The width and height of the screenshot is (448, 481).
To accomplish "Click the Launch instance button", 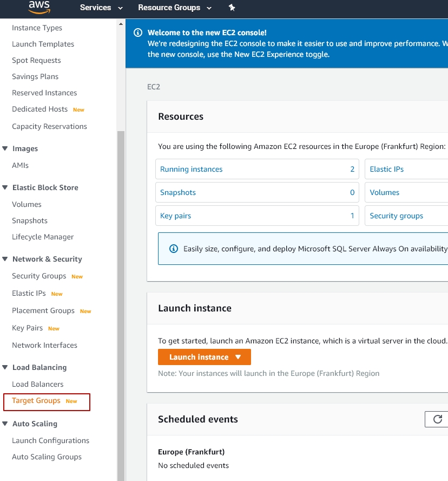I will 204,357.
